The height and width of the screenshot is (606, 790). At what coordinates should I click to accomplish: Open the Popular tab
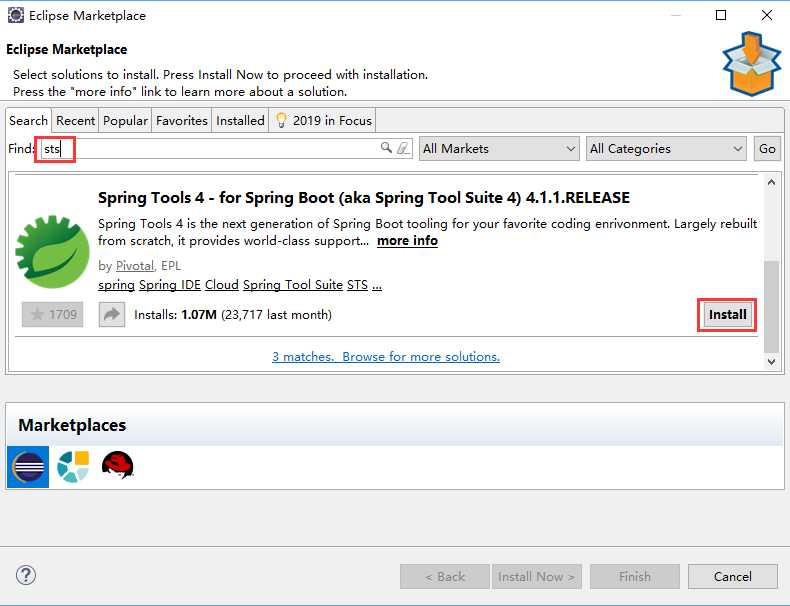pyautogui.click(x=125, y=121)
